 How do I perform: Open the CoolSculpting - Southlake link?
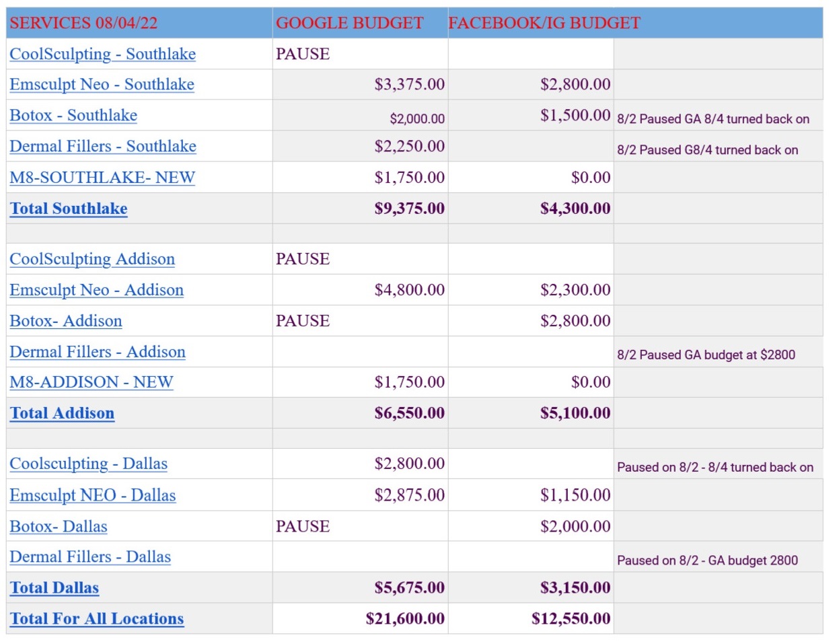coord(102,54)
